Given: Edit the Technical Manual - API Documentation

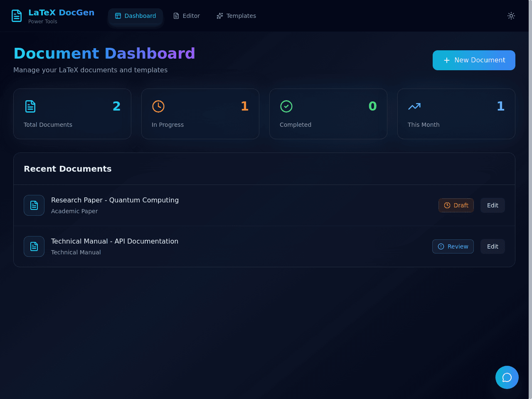Looking at the screenshot, I should [x=493, y=246].
